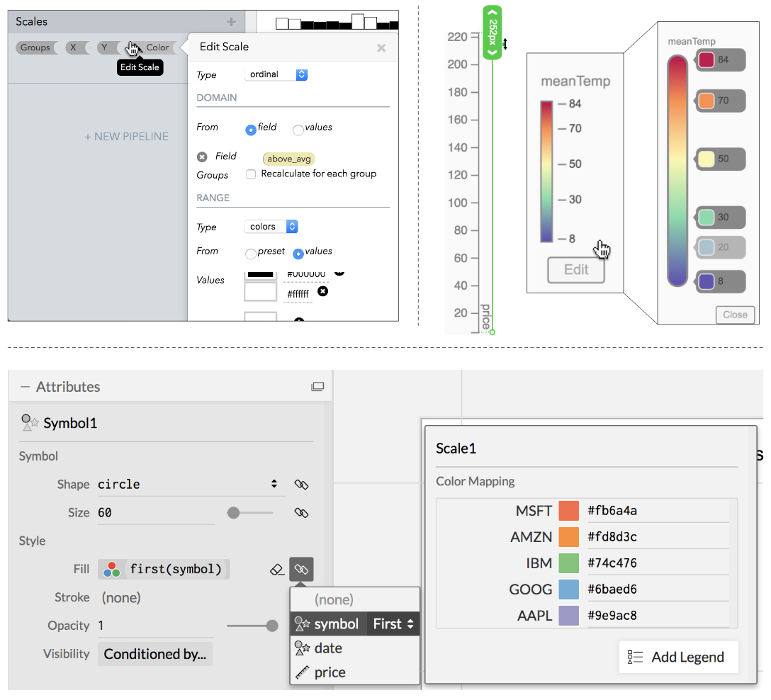Click the AMZN color swatch
This screenshot has width=771, height=700.
[568, 537]
